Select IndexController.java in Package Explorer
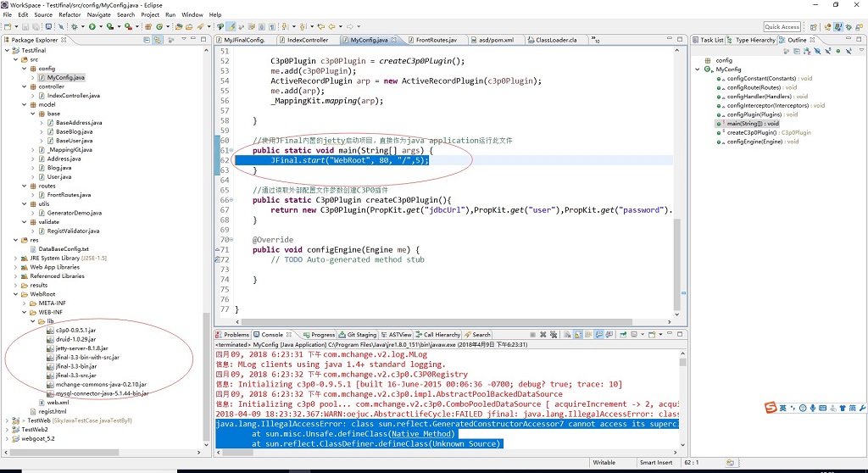Image resolution: width=868 pixels, height=473 pixels. (x=73, y=96)
